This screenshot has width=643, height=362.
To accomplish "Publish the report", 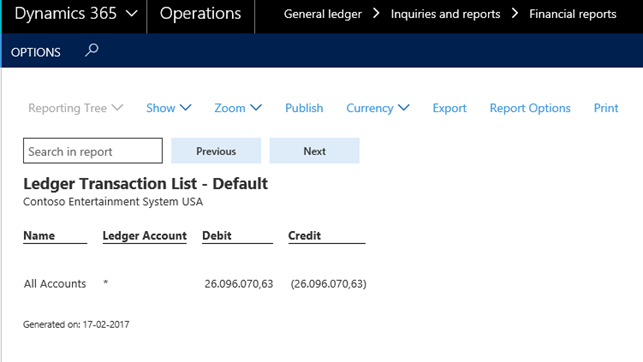I will coord(304,108).
